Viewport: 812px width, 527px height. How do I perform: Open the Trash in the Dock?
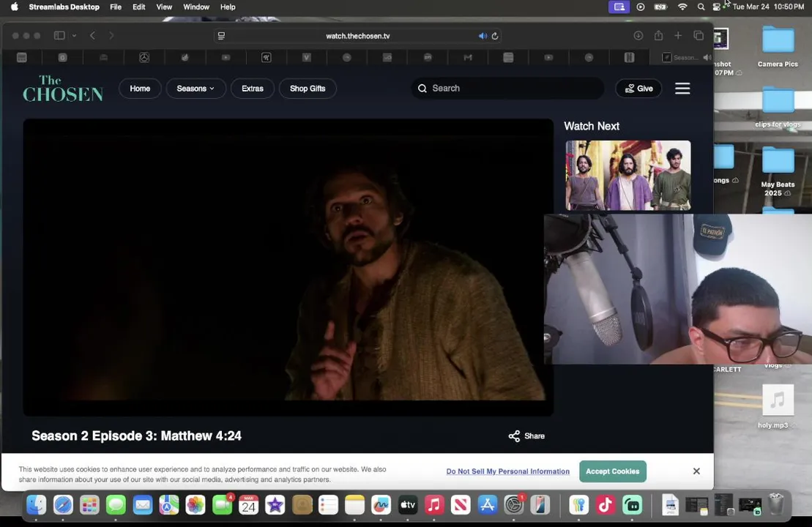pyautogui.click(x=776, y=505)
